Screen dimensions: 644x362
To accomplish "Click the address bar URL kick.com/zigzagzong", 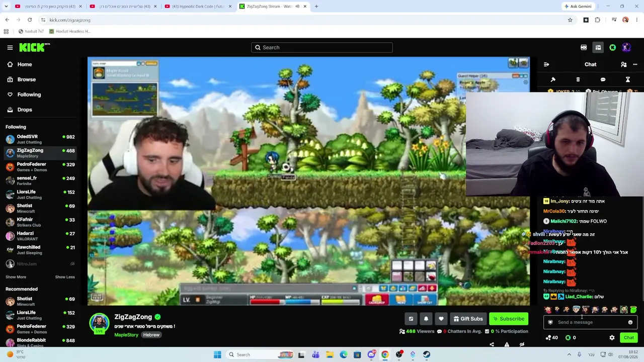I will (x=70, y=20).
